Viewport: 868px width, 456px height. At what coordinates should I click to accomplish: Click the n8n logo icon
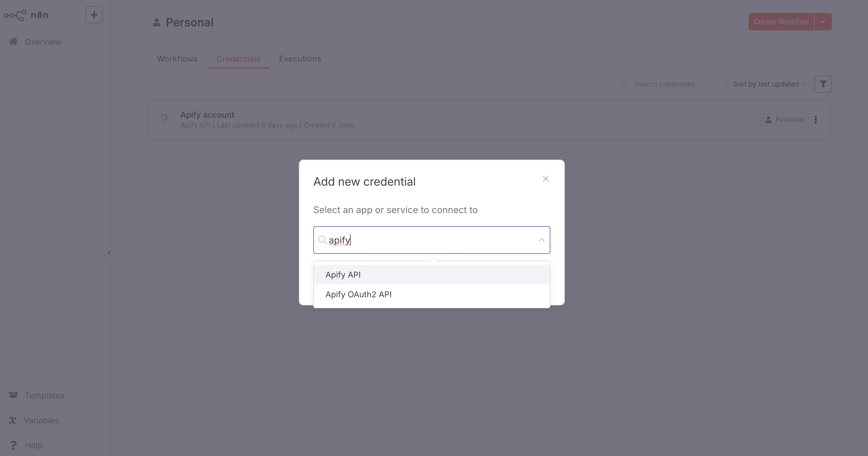pyautogui.click(x=15, y=15)
